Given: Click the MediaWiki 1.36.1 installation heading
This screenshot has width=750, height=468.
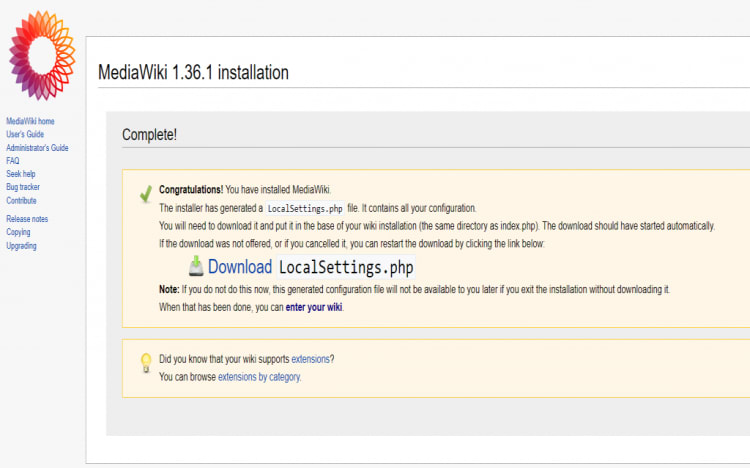Looking at the screenshot, I should point(193,73).
